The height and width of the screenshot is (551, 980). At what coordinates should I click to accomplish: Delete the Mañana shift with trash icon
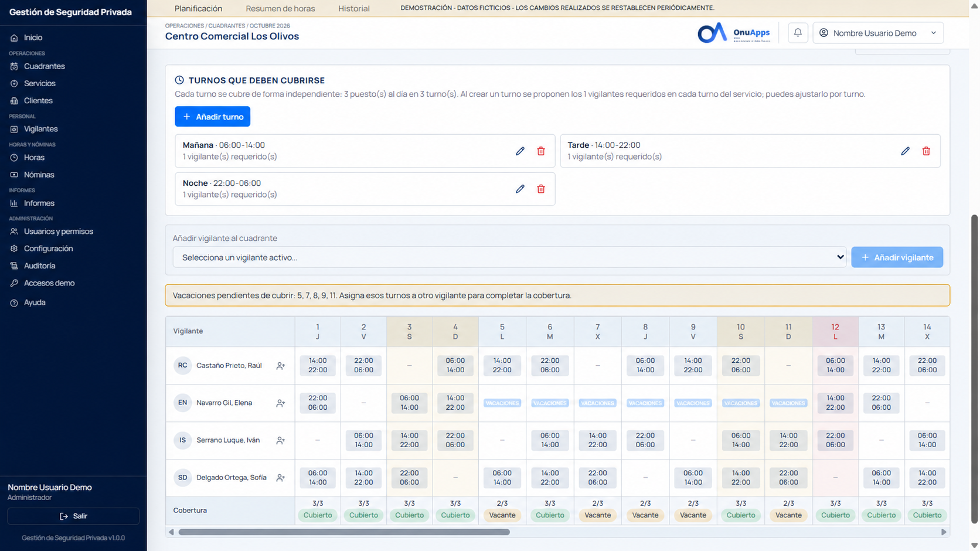tap(541, 151)
